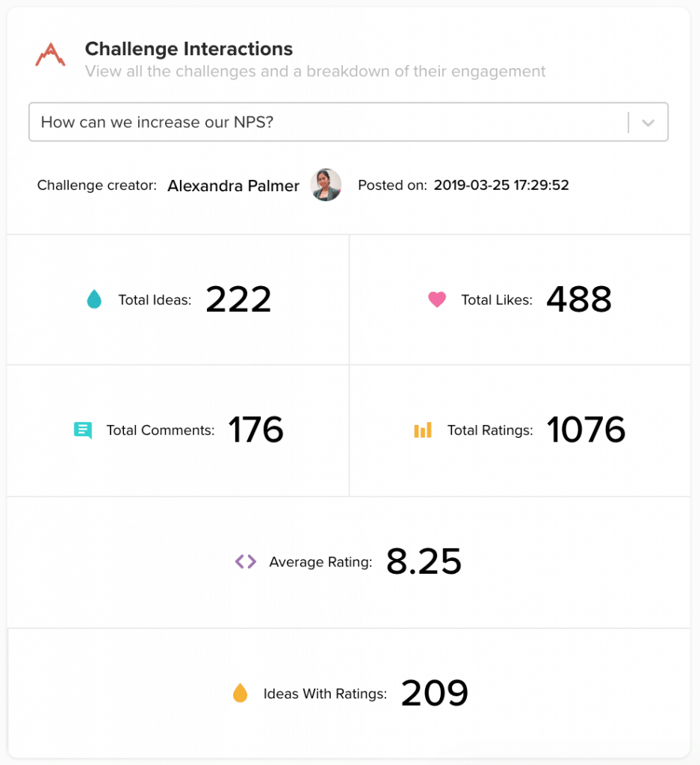
Task: Click the 'View all the challenges' subtitle text
Action: [x=315, y=72]
